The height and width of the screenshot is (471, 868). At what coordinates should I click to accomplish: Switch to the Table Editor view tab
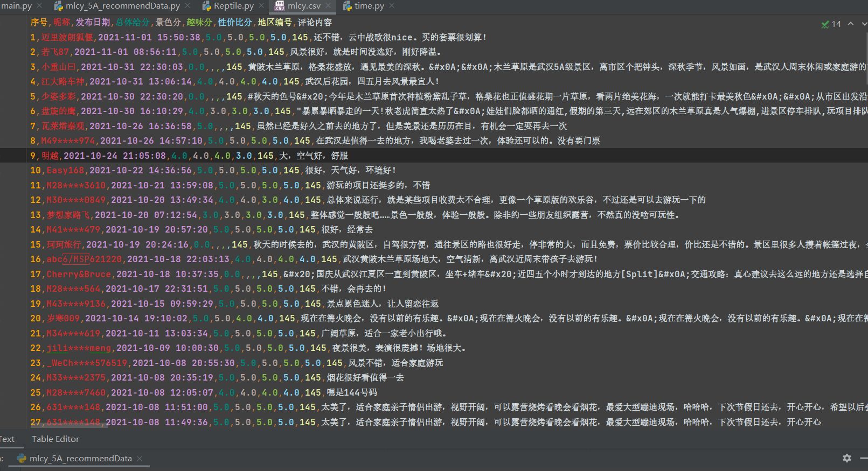[55, 439]
